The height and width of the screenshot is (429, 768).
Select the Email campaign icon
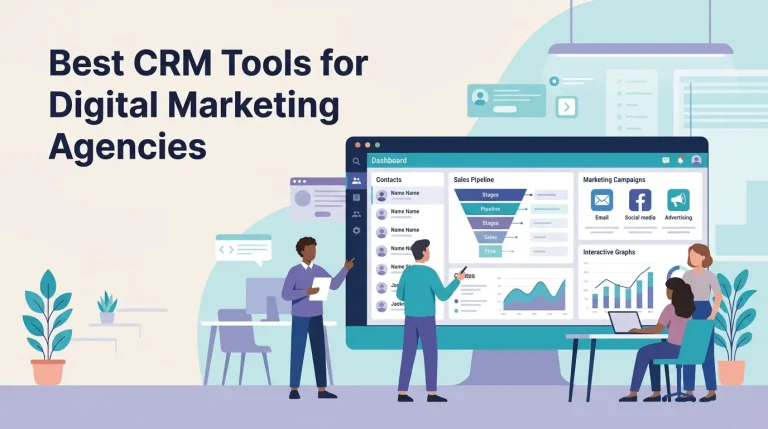click(x=601, y=200)
